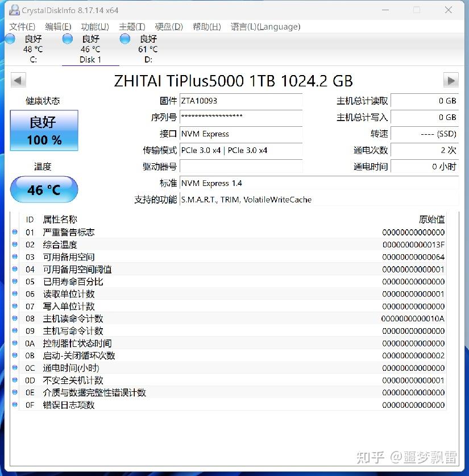Click the 良好 100% health status button
The height and width of the screenshot is (476, 469).
(x=44, y=130)
